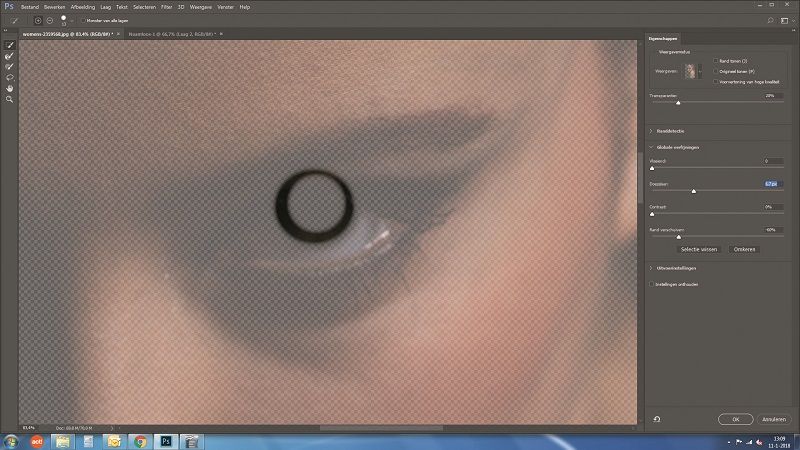Toggle the Origineel tonen checkbox
Screen dimensions: 800x450
pyautogui.click(x=716, y=71)
